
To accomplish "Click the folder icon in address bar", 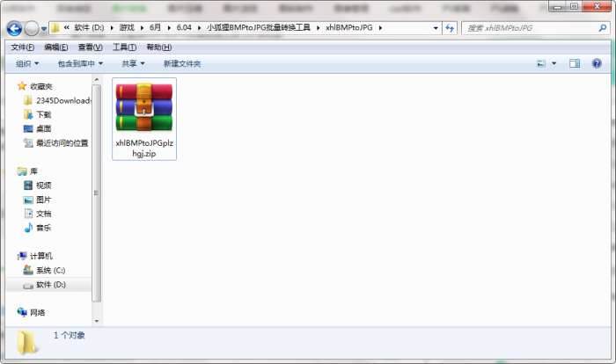I will pyautogui.click(x=55, y=28).
